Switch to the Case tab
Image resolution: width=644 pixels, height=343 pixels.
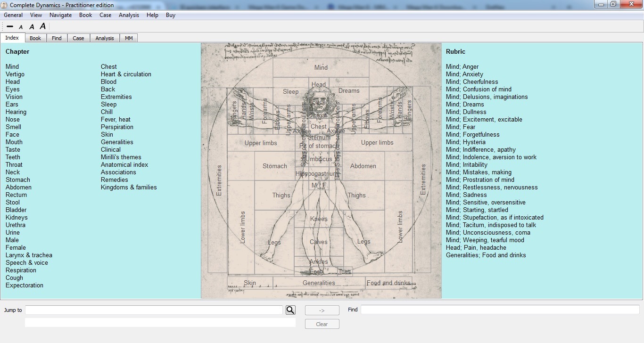click(78, 38)
